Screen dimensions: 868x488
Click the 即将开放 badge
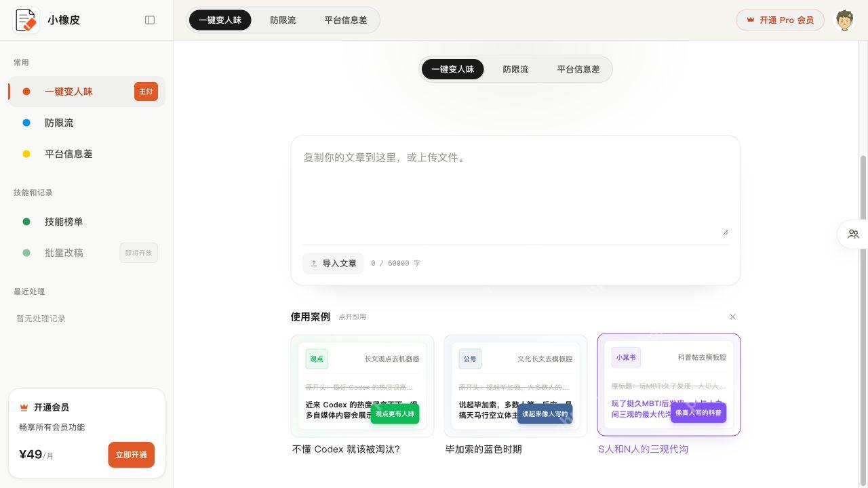click(x=138, y=253)
